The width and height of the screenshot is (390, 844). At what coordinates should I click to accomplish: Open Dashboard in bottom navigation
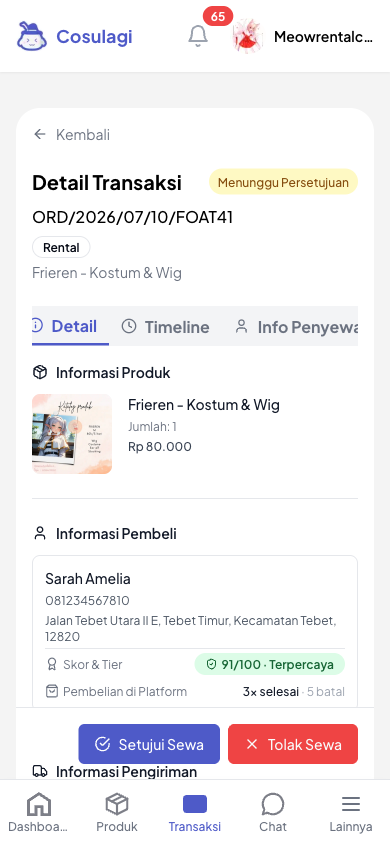coord(39,812)
